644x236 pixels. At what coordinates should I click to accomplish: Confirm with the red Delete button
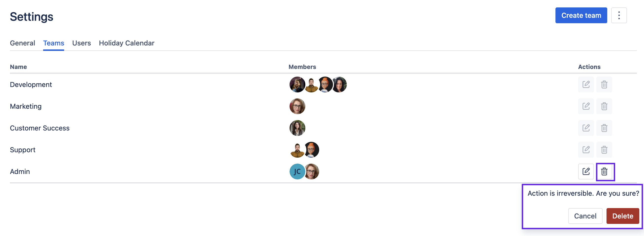pyautogui.click(x=623, y=216)
